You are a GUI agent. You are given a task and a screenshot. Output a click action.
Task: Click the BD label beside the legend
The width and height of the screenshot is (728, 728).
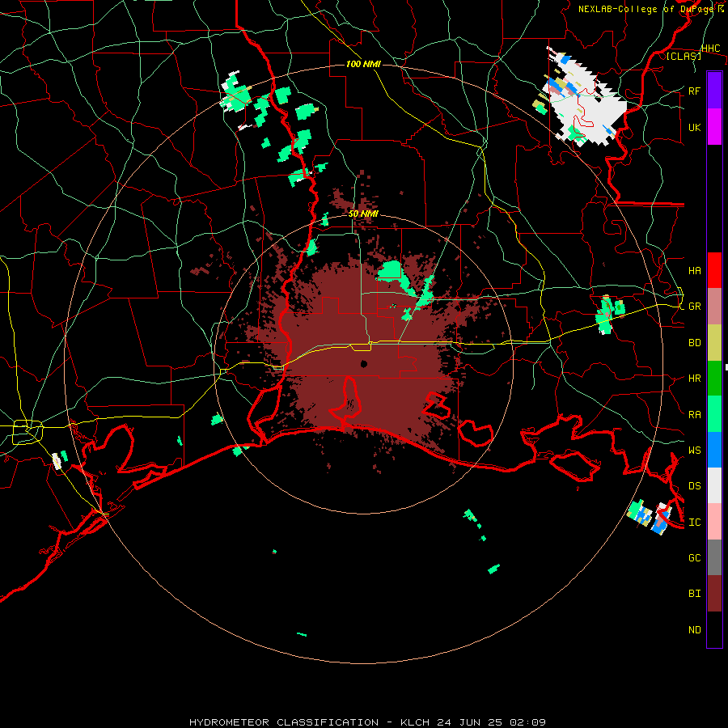point(695,343)
